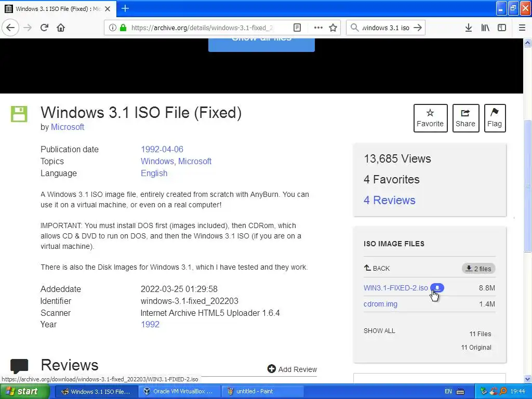Click blue download icon next to WIN3.1-FIXED-2.iso
Viewport: 532px width, 399px height.
coord(437,288)
